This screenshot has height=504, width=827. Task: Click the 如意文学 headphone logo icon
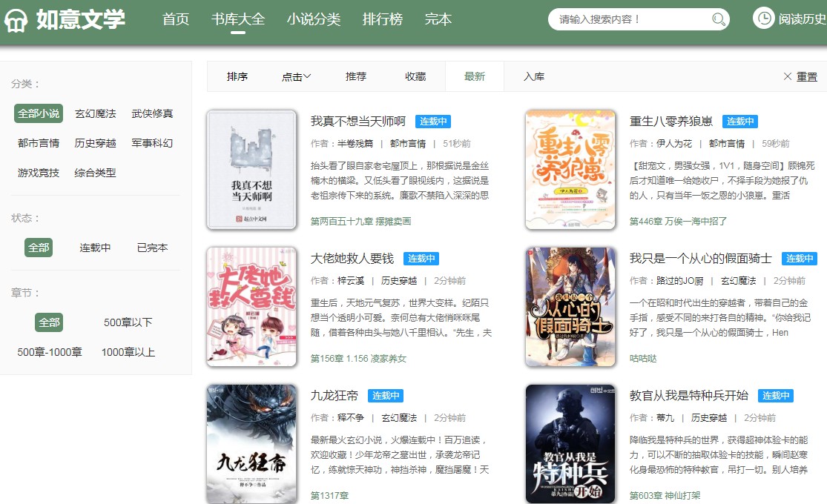point(16,20)
